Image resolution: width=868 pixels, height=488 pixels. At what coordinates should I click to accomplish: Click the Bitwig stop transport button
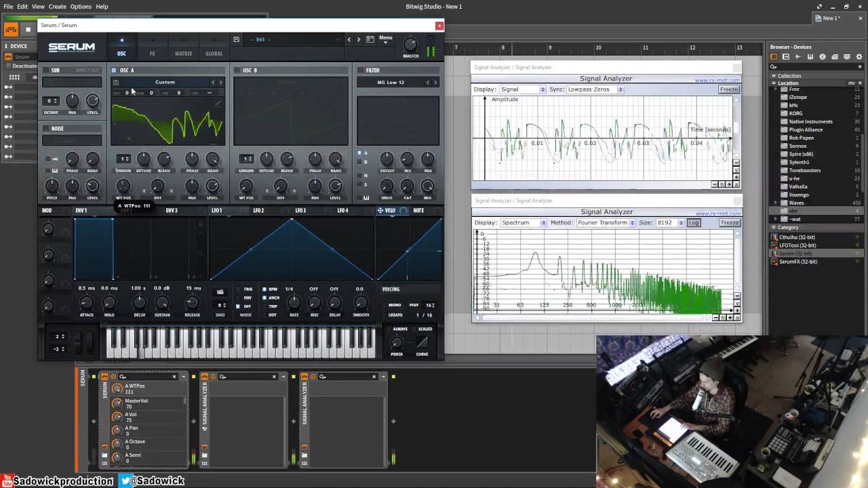(28, 29)
